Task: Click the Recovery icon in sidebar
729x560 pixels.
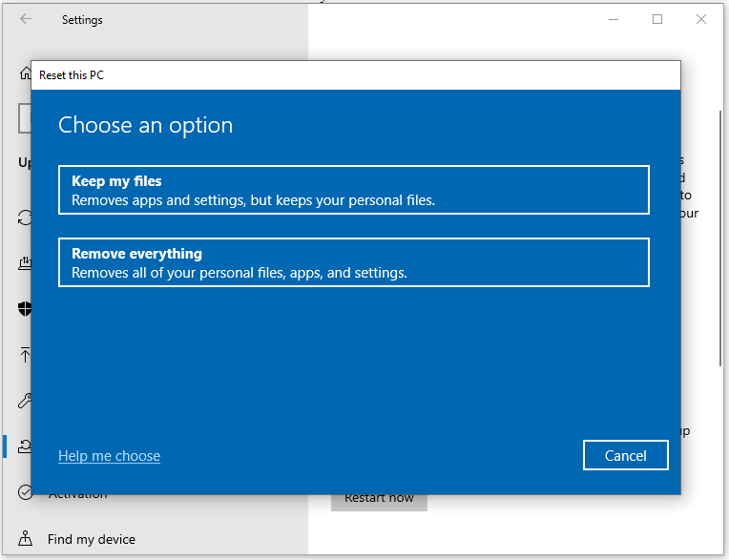Action: tap(25, 446)
